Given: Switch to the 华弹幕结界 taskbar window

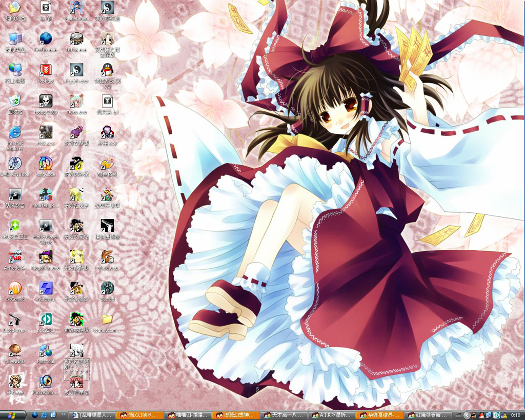Looking at the screenshot, I should tap(380, 415).
